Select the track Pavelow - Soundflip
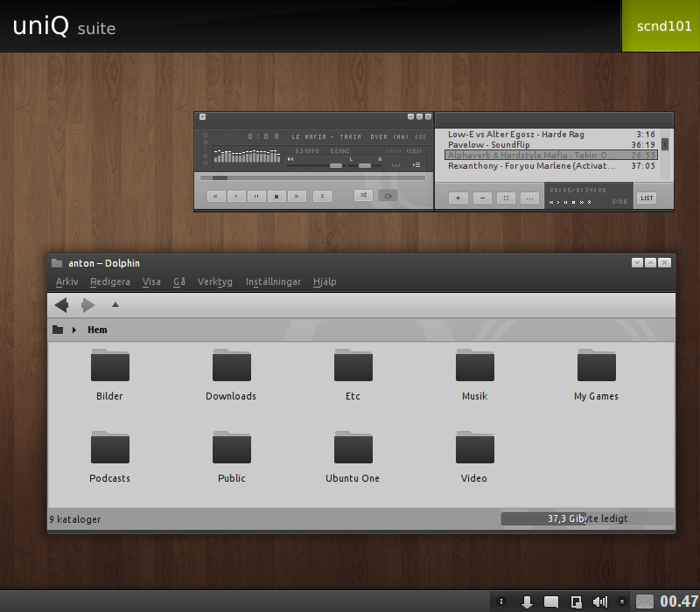 (490, 144)
